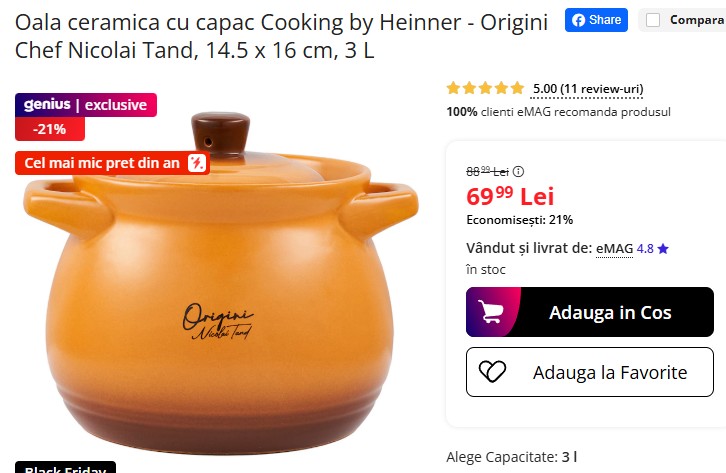Click the Black Friday badge
Screen dimensions: 726x473
tap(65, 467)
